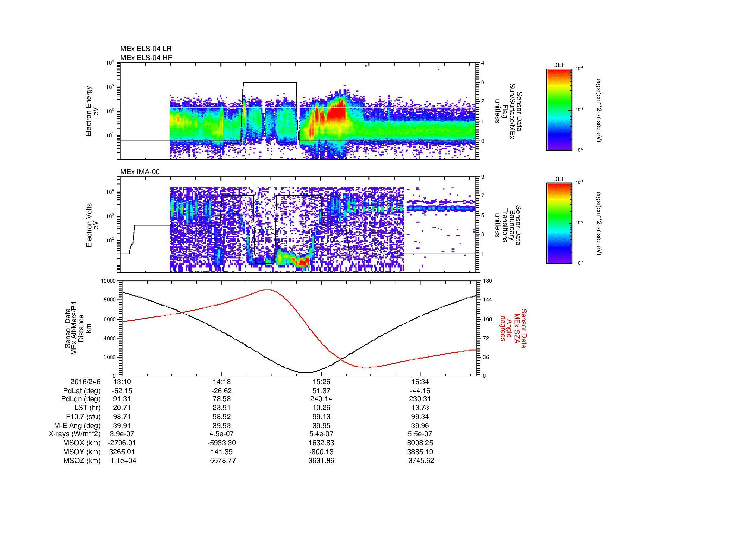Click the 'MSOY (km)' row label
This screenshot has width=756, height=534.
(82, 452)
